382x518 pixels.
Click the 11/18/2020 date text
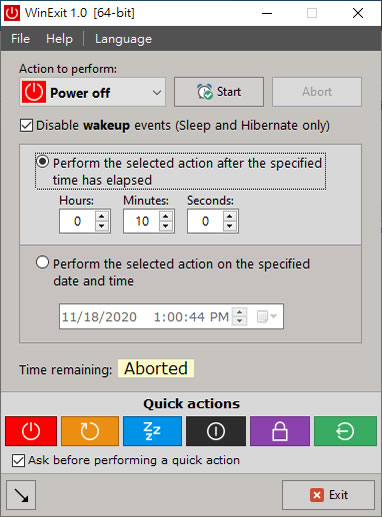(x=99, y=317)
